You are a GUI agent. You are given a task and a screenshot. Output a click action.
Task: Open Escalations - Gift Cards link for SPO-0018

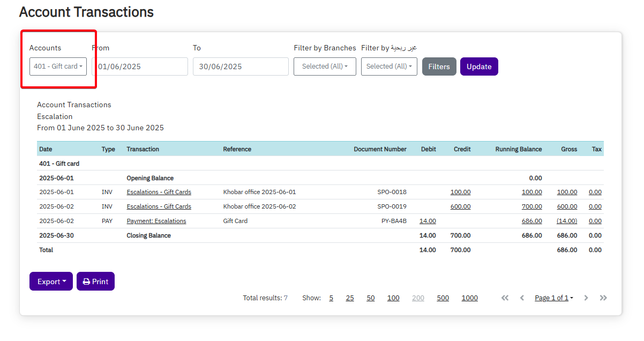click(159, 192)
